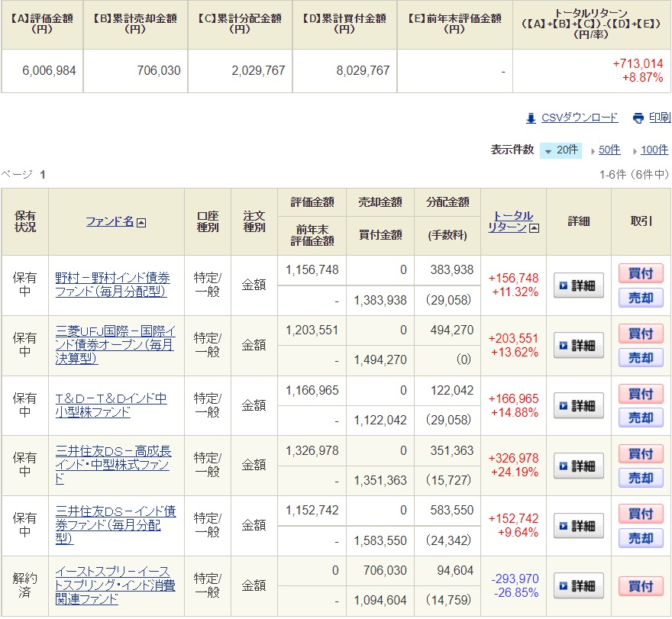Open 三井住友DS-インド債券ファンド fund link
672x619 pixels.
[115, 525]
